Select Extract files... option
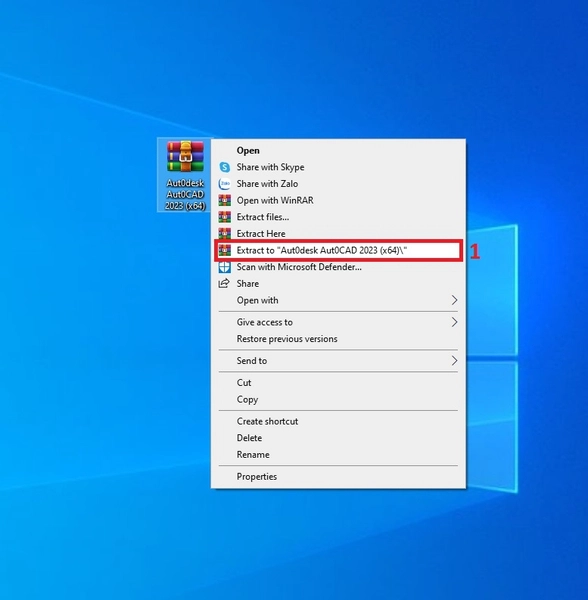The image size is (588, 600). click(x=338, y=217)
